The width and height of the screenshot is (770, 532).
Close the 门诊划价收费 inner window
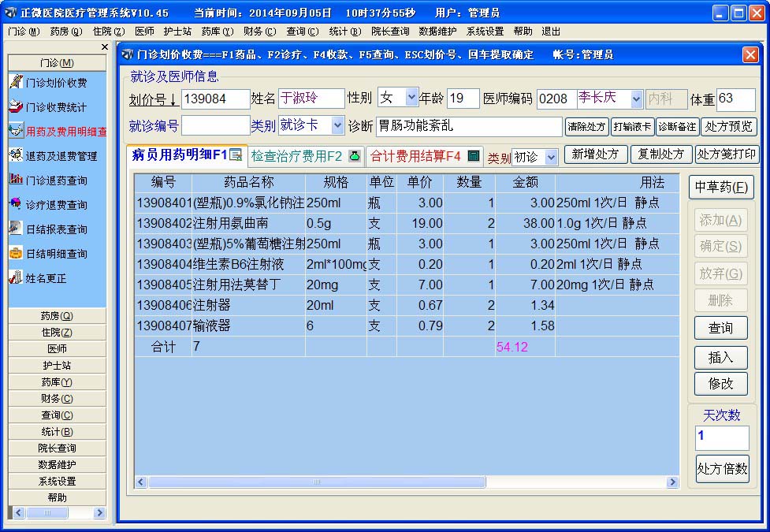point(750,54)
